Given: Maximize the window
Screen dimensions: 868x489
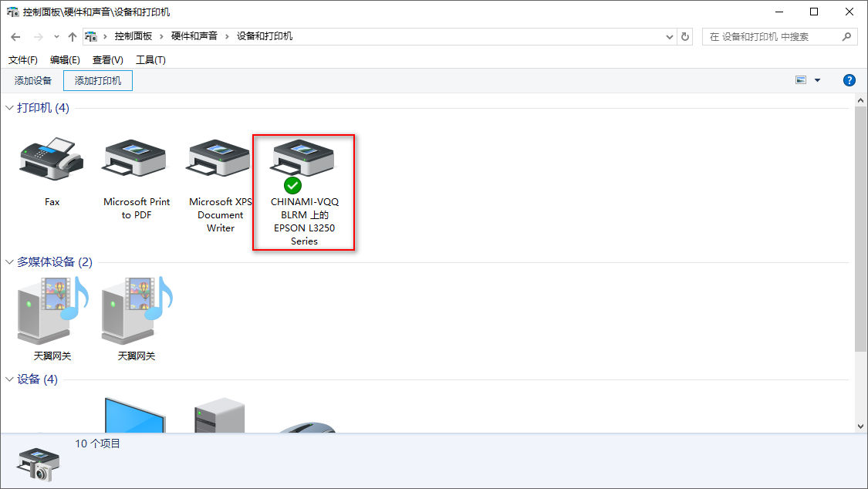Looking at the screenshot, I should click(814, 12).
